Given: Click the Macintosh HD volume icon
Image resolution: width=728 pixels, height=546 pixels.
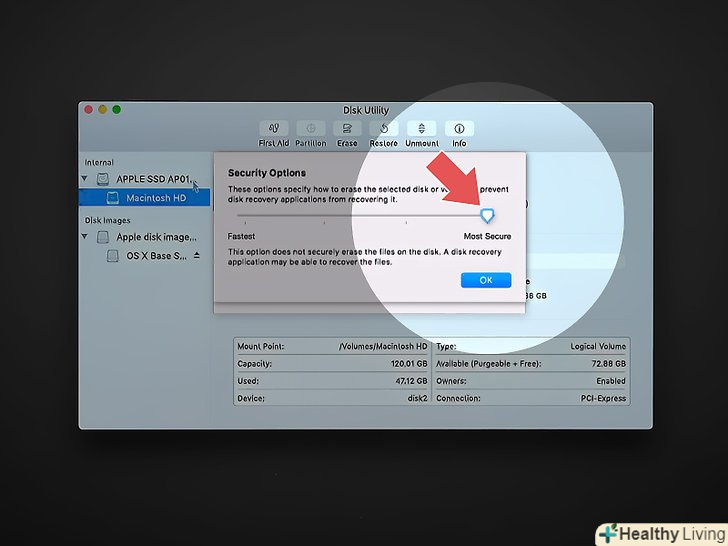Looking at the screenshot, I should 112,198.
